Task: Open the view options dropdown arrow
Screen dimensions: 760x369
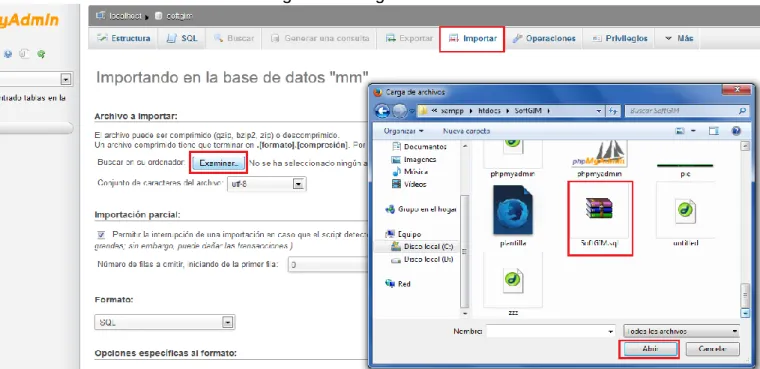Action: (x=693, y=131)
